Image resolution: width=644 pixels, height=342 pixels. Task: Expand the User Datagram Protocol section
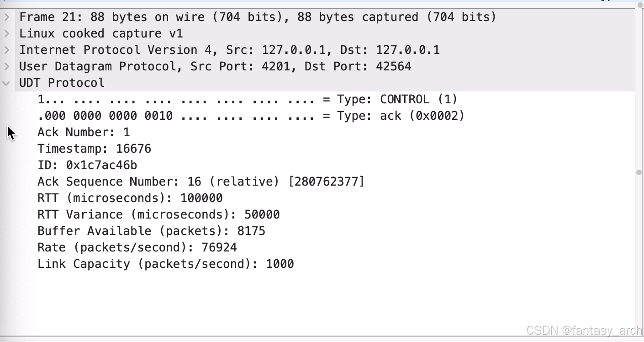click(6, 66)
